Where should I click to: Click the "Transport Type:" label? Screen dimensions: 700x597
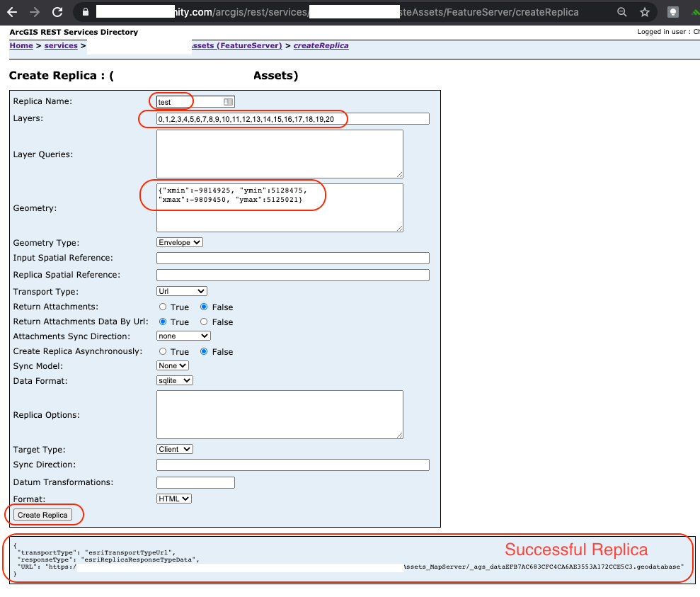point(45,292)
